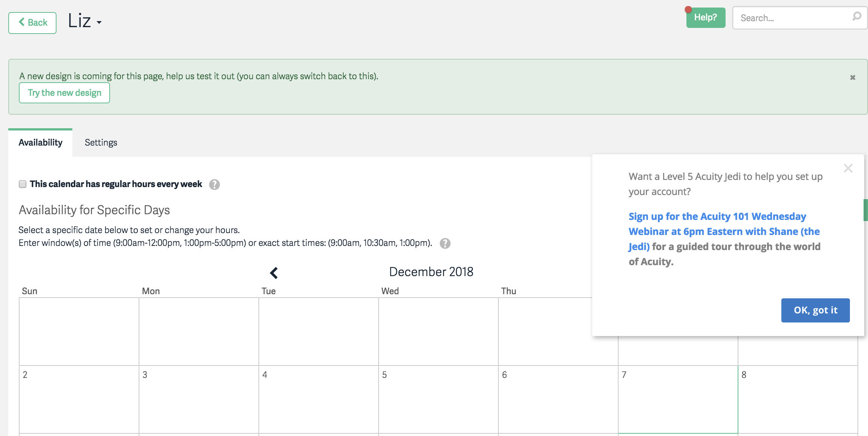Close the Acuity Jedi popup
The image size is (868, 436).
coord(848,168)
